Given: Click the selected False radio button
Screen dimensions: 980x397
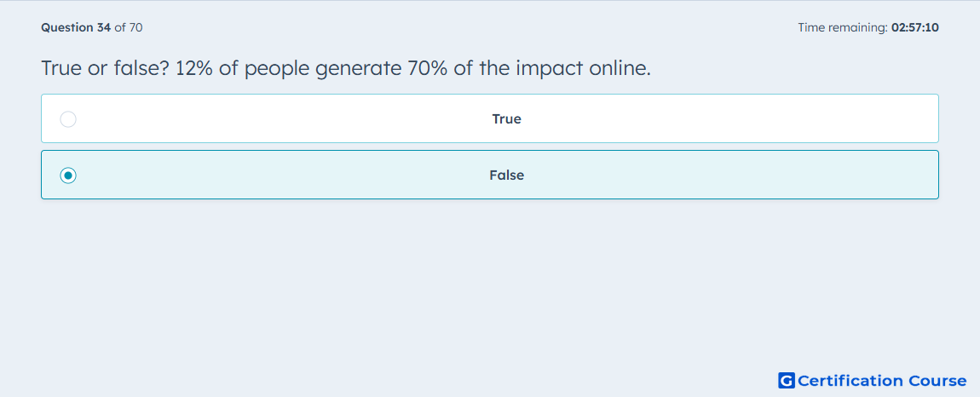Looking at the screenshot, I should click(x=68, y=175).
